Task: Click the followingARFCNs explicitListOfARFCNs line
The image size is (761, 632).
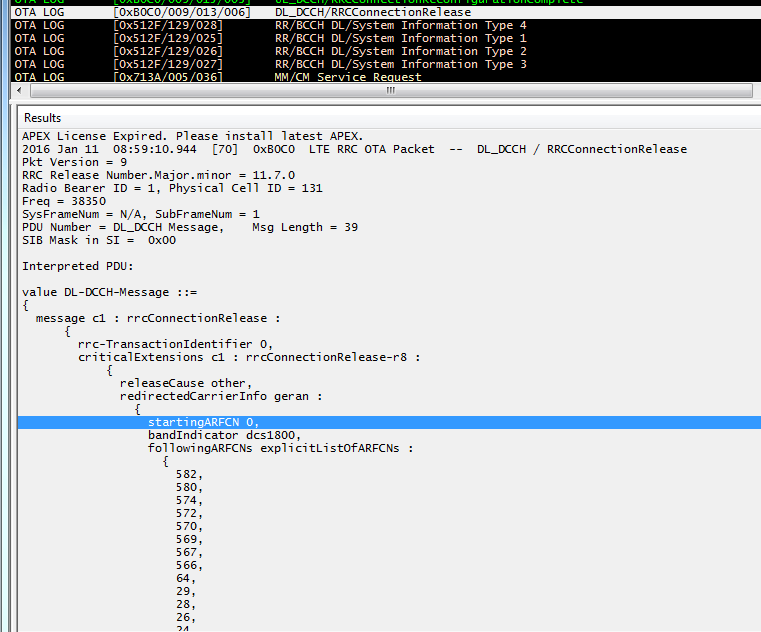Action: pos(281,449)
